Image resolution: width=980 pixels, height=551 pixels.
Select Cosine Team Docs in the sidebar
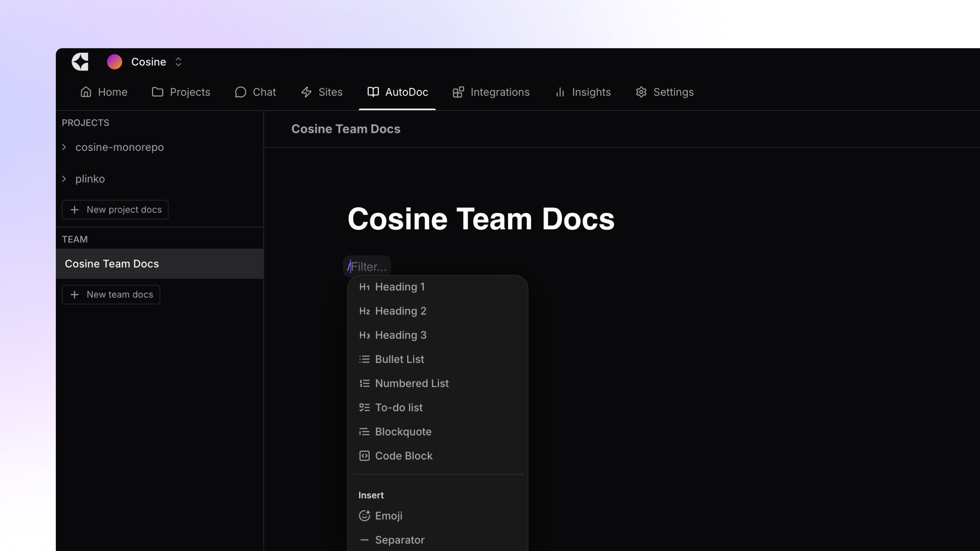tap(112, 263)
